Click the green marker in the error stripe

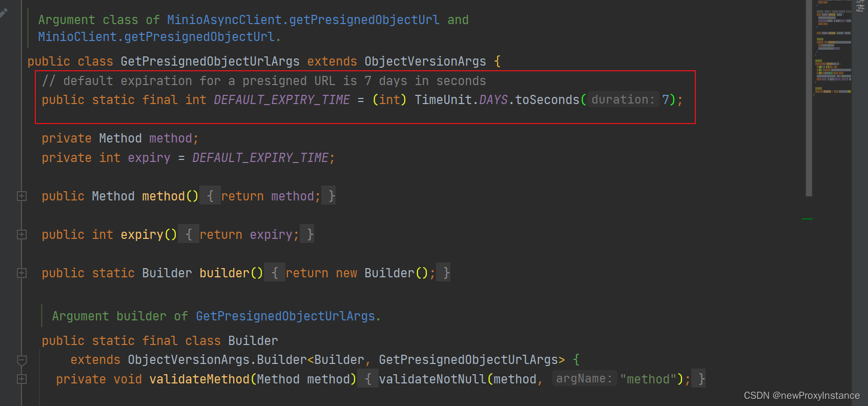click(808, 219)
